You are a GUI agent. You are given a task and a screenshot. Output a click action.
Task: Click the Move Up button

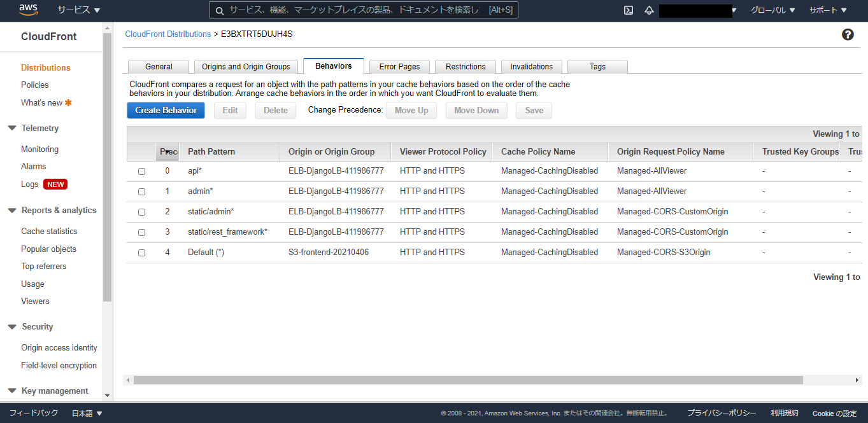[411, 110]
